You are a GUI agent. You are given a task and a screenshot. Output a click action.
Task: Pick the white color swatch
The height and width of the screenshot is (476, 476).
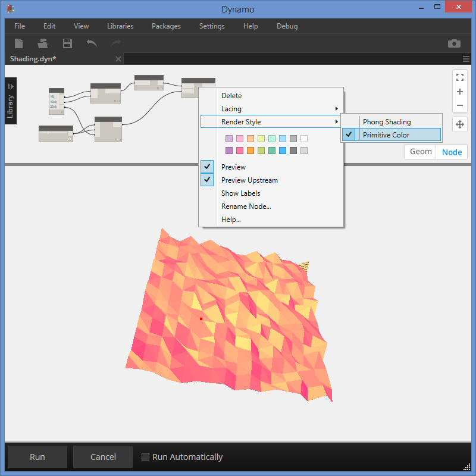[x=304, y=139]
